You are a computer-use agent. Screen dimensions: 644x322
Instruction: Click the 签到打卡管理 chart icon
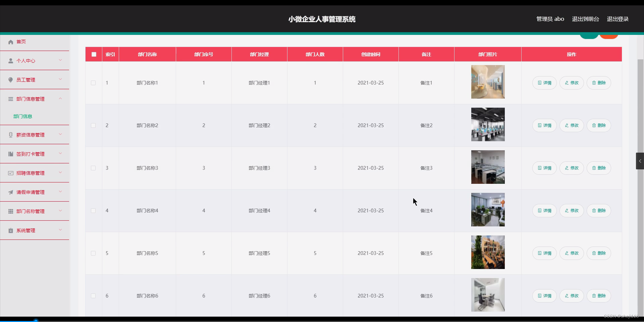click(x=10, y=154)
